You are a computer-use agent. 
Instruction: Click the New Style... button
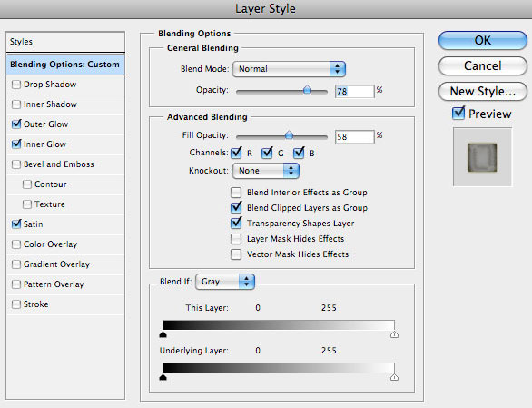point(482,92)
